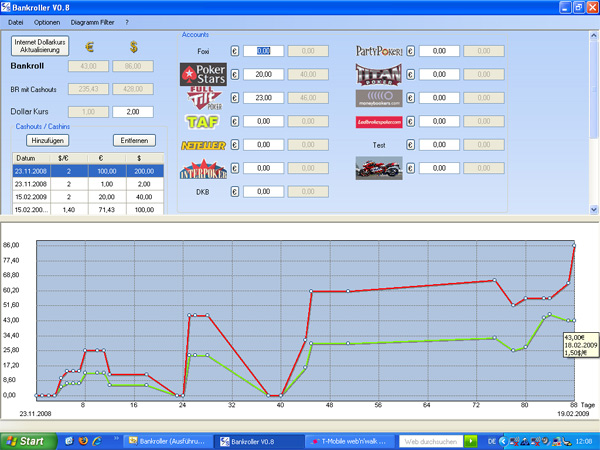Viewport: 600px width, 450px height.
Task: Toggle currency button for Test account
Action: pyautogui.click(x=411, y=145)
